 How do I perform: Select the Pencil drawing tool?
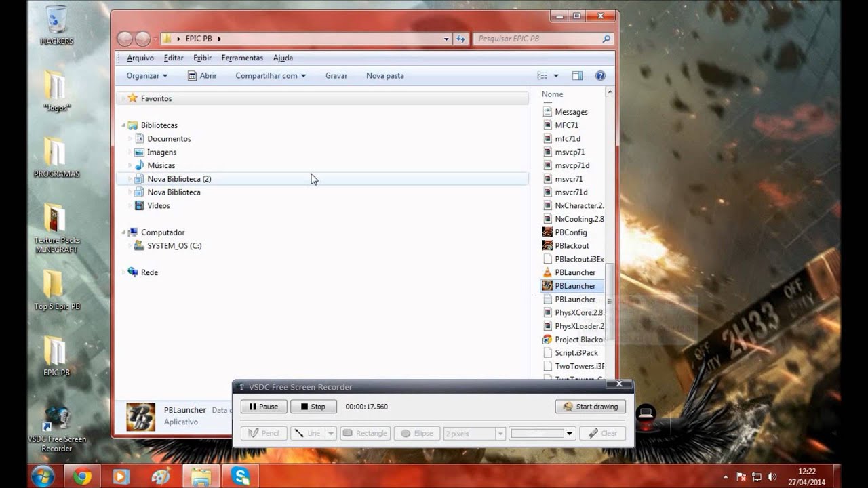click(x=264, y=433)
